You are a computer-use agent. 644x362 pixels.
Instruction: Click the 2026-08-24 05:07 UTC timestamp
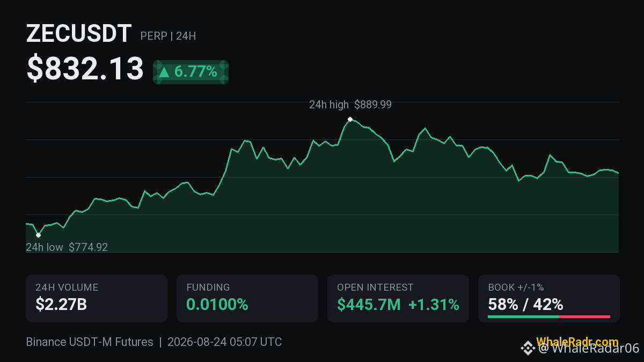[224, 342]
